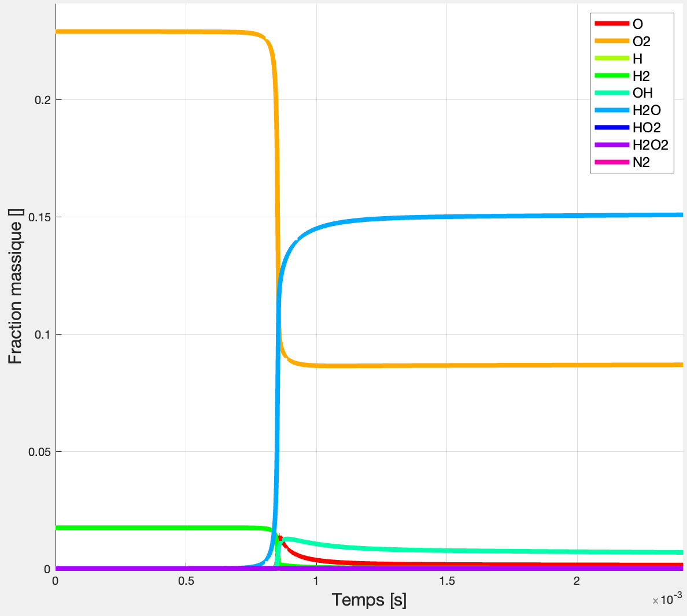Click the 0.5 x-axis tick label

[x=186, y=581]
